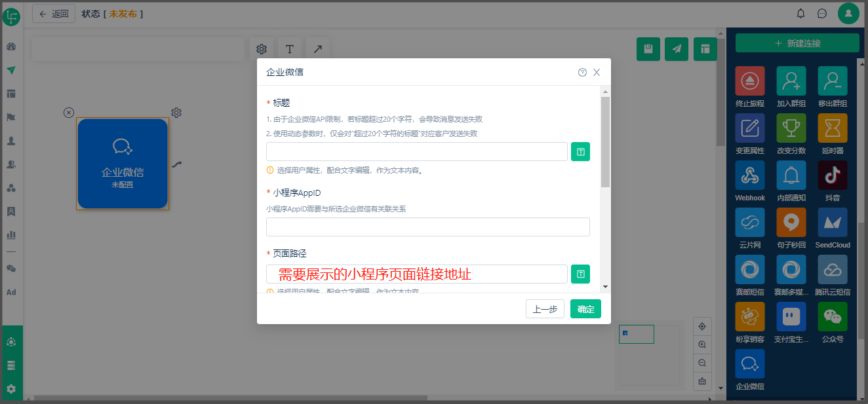Click the save floppy-disk button
The width and height of the screenshot is (868, 404).
tap(648, 49)
